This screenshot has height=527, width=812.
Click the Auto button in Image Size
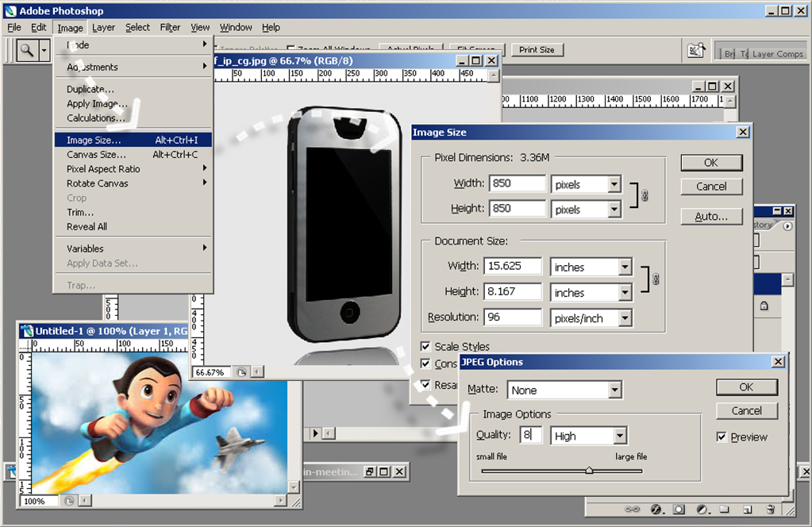710,217
